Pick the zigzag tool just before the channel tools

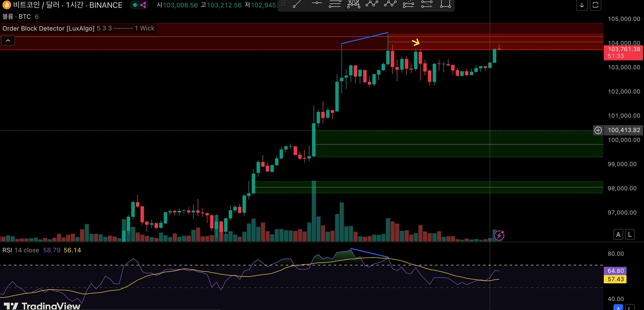pos(390,4)
